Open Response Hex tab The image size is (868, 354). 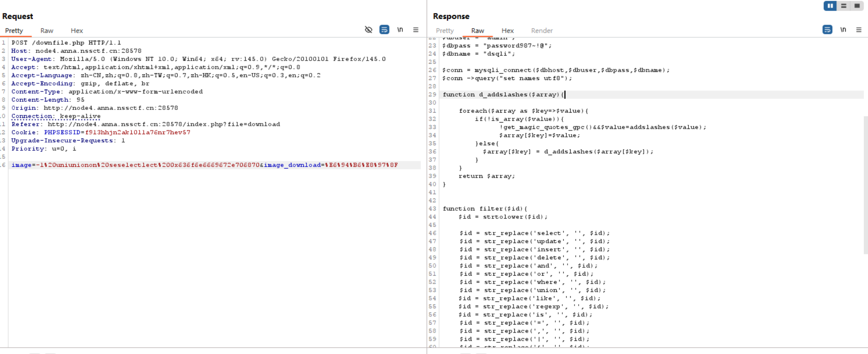click(x=507, y=30)
